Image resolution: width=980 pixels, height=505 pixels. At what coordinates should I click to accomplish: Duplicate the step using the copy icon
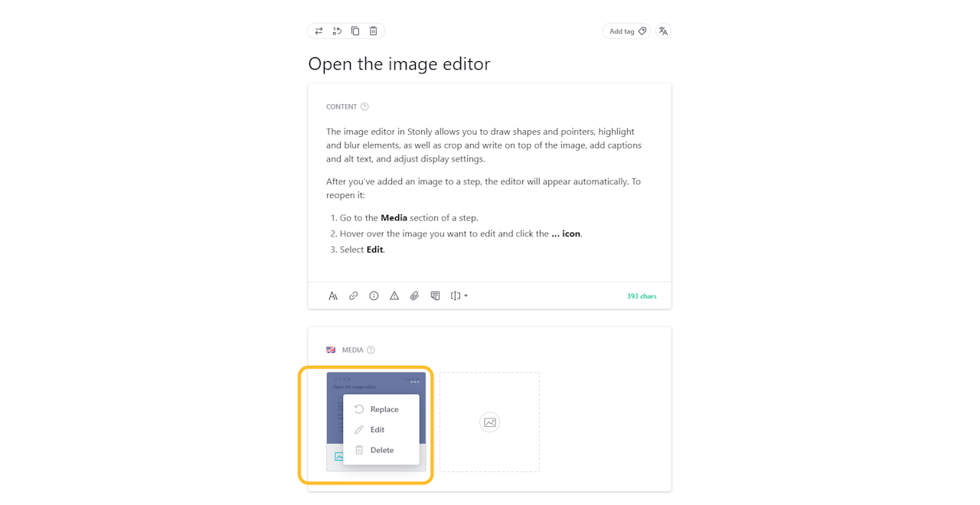click(x=354, y=31)
